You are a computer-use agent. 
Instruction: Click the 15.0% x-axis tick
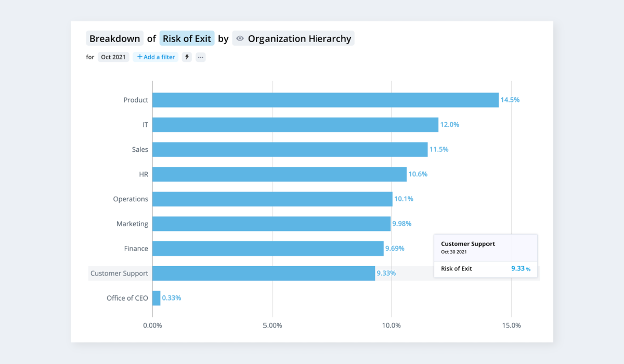pyautogui.click(x=511, y=326)
